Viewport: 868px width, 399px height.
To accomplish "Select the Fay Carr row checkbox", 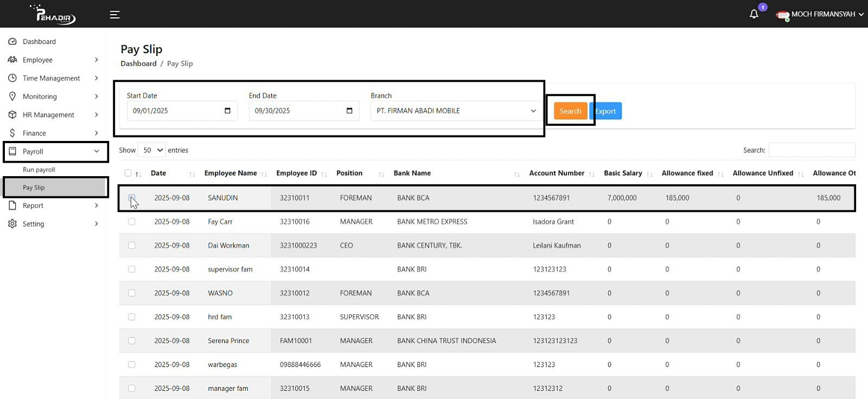I will pos(132,222).
